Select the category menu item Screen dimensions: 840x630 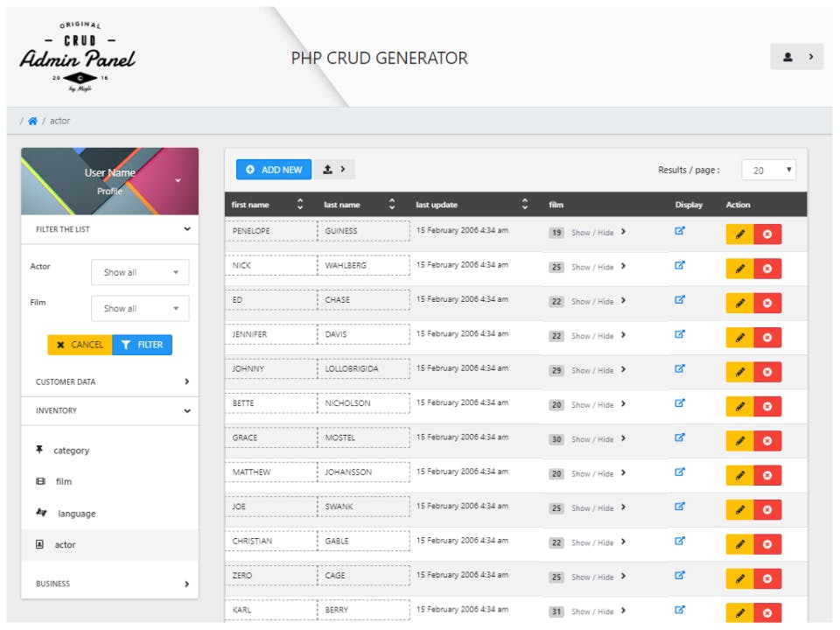coord(71,451)
